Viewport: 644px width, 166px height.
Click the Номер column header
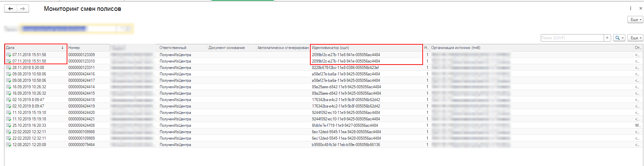(88, 48)
